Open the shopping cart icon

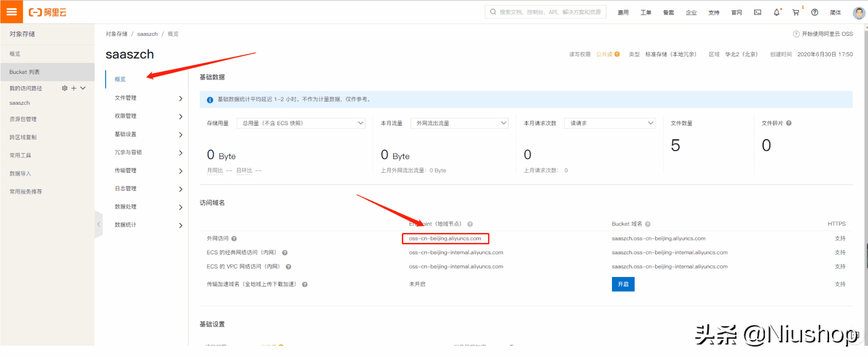coord(796,12)
